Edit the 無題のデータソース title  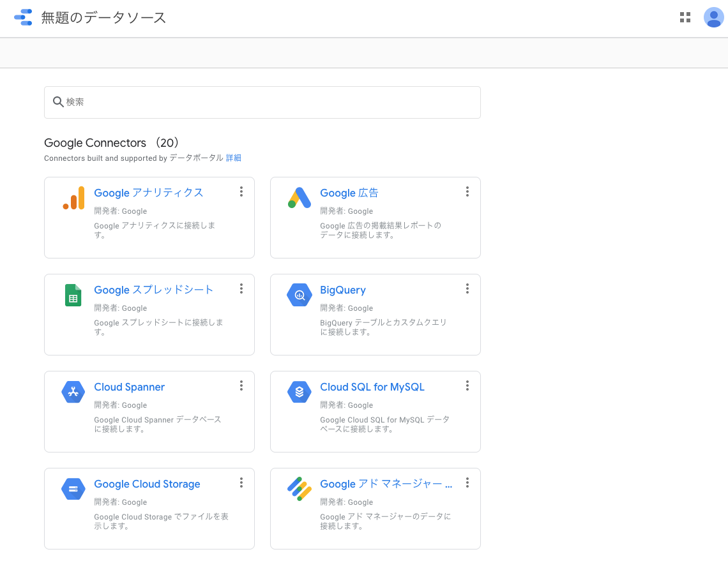pyautogui.click(x=103, y=18)
